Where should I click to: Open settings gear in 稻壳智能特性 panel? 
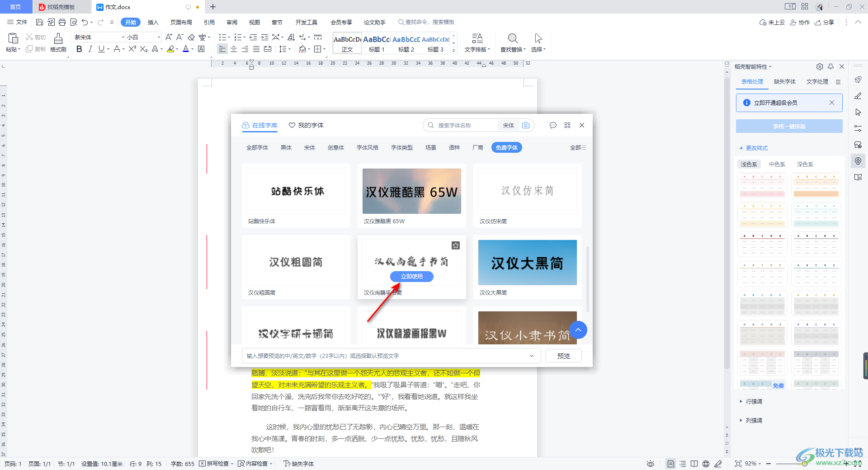820,66
